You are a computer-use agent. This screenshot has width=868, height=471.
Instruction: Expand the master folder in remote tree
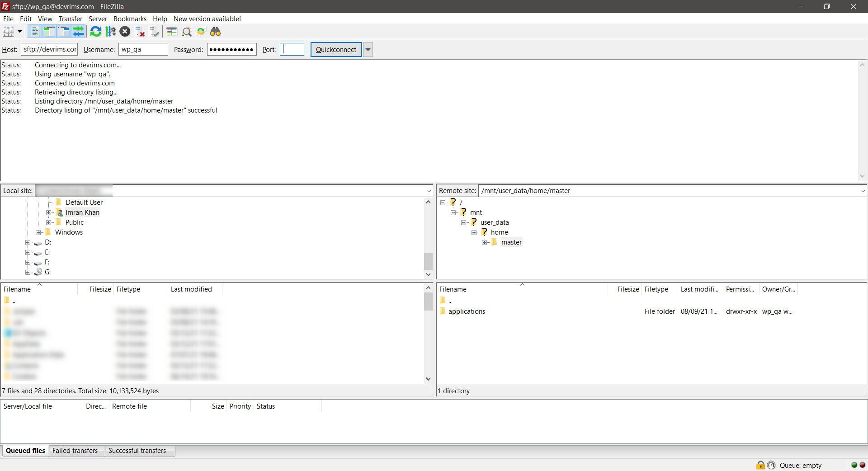[x=485, y=243]
